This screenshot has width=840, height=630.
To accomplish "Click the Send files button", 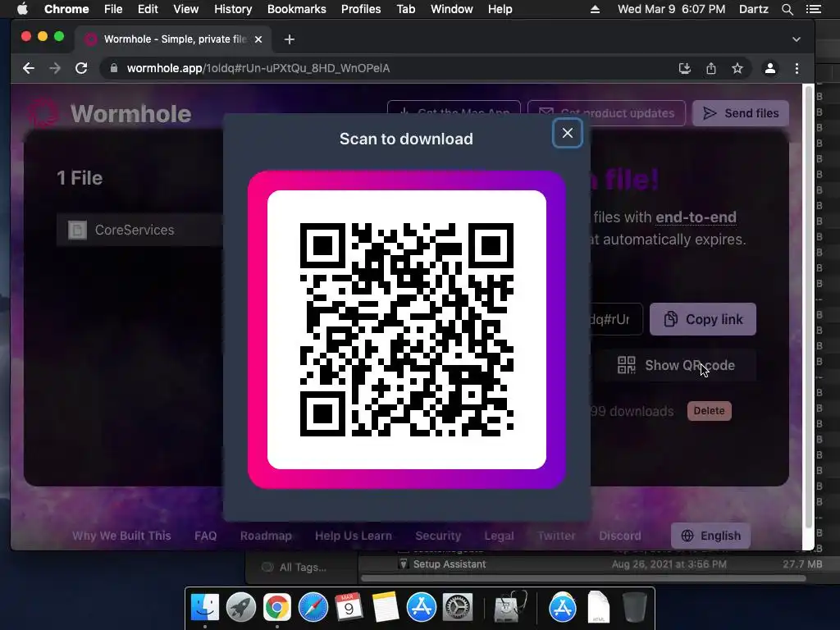I will 741,113.
